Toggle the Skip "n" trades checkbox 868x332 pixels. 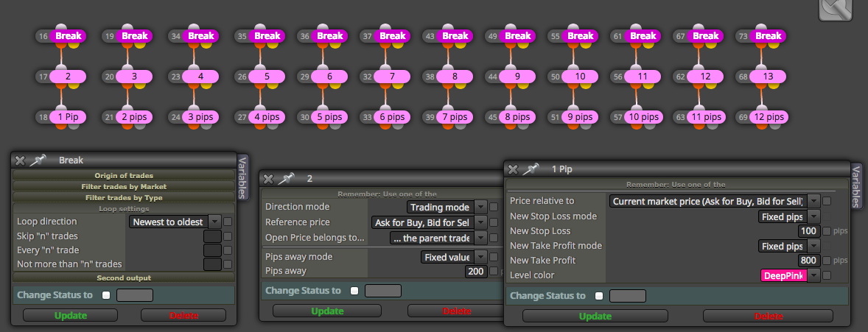[x=228, y=236]
